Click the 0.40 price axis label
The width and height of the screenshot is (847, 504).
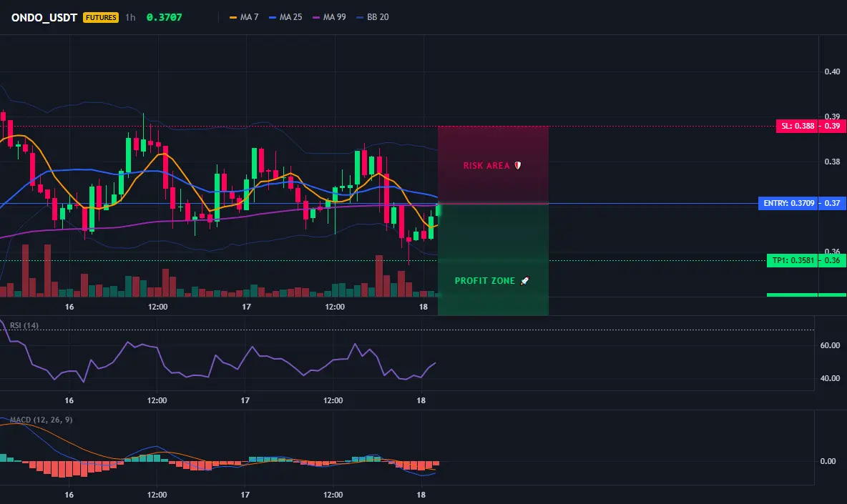point(832,71)
